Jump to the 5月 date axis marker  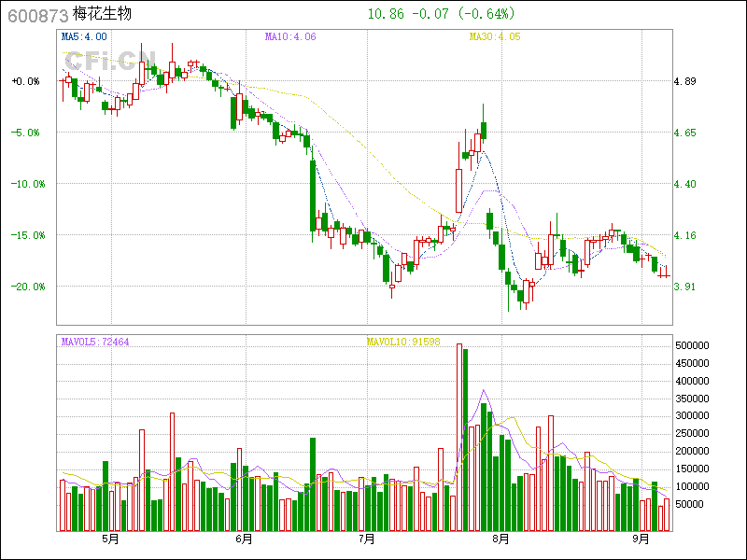(x=110, y=539)
